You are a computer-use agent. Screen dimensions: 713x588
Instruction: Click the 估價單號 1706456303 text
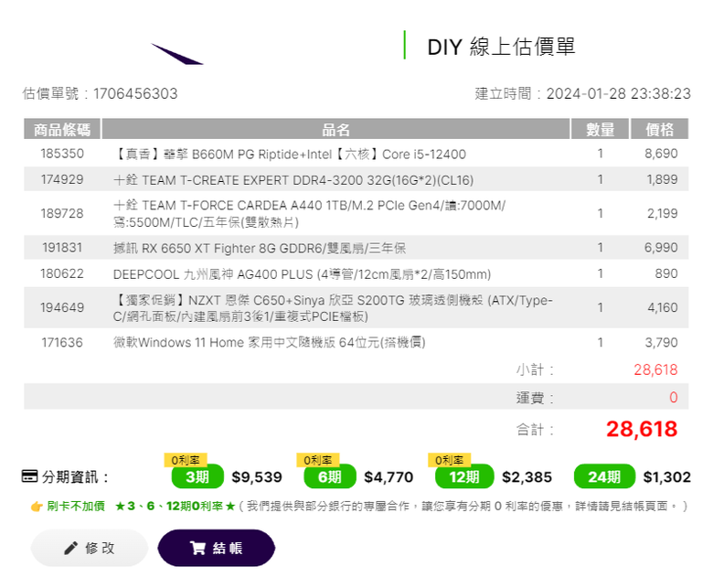point(100,93)
